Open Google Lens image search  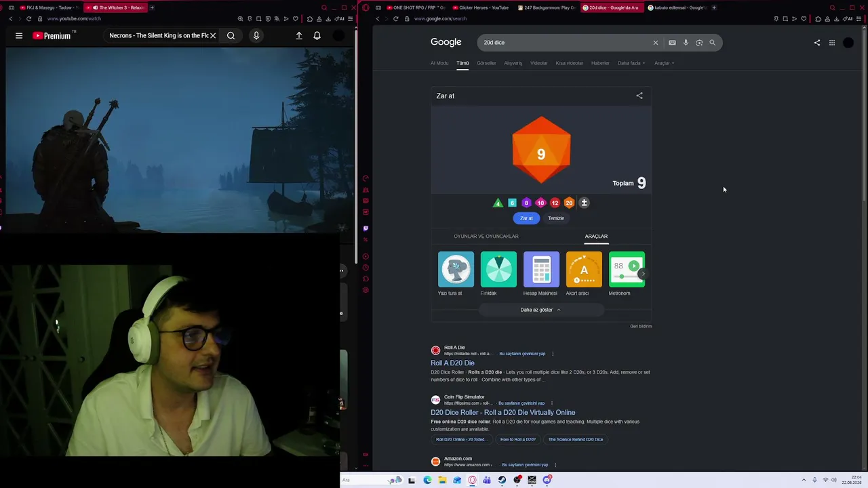click(x=699, y=43)
